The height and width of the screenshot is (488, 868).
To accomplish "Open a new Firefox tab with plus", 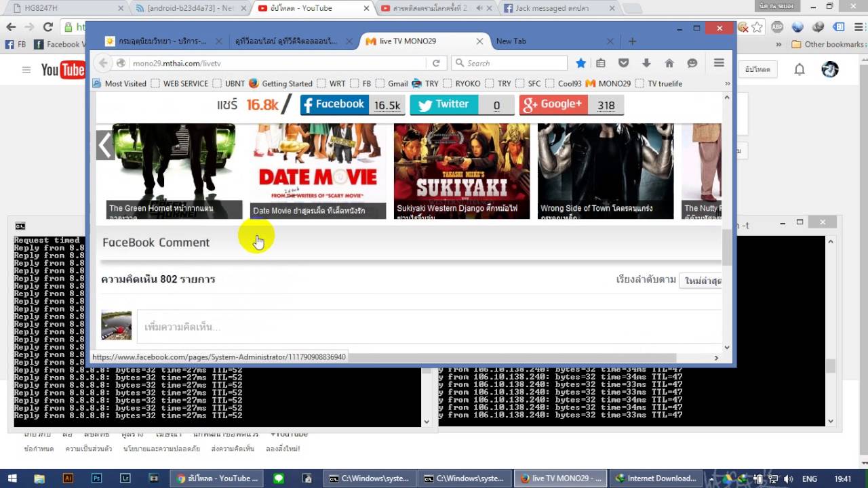I will 632,41.
